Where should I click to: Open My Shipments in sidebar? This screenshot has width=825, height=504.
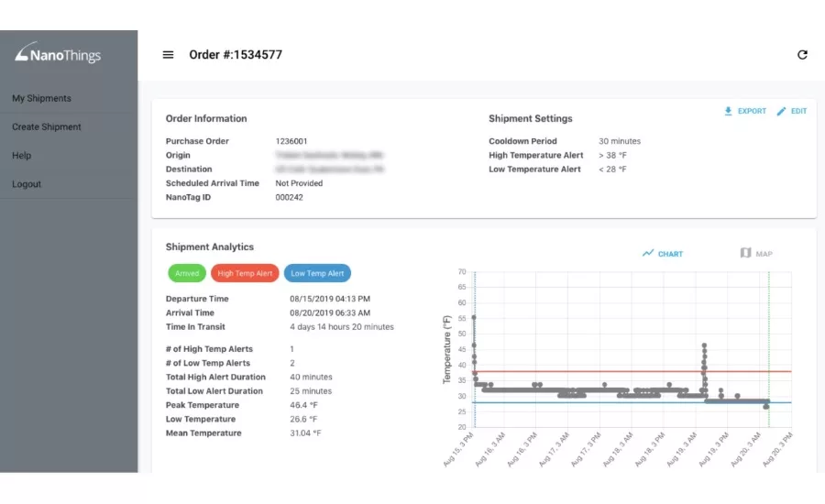(41, 98)
